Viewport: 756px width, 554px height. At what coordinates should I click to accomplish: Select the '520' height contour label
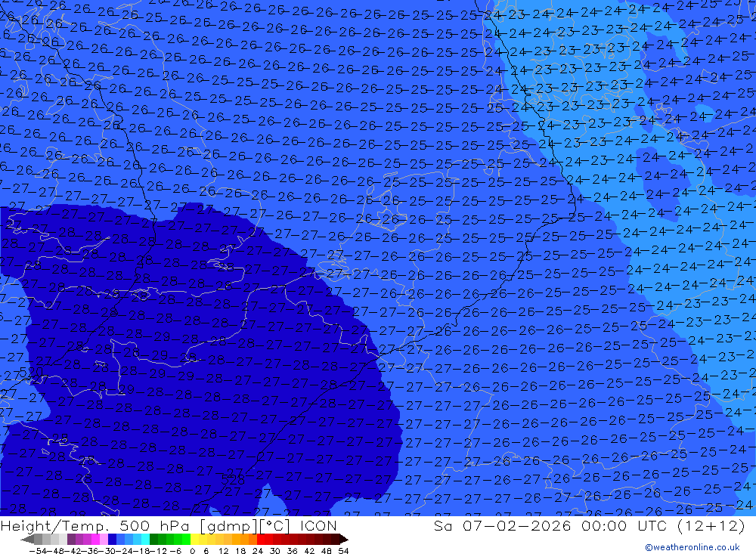point(31,371)
